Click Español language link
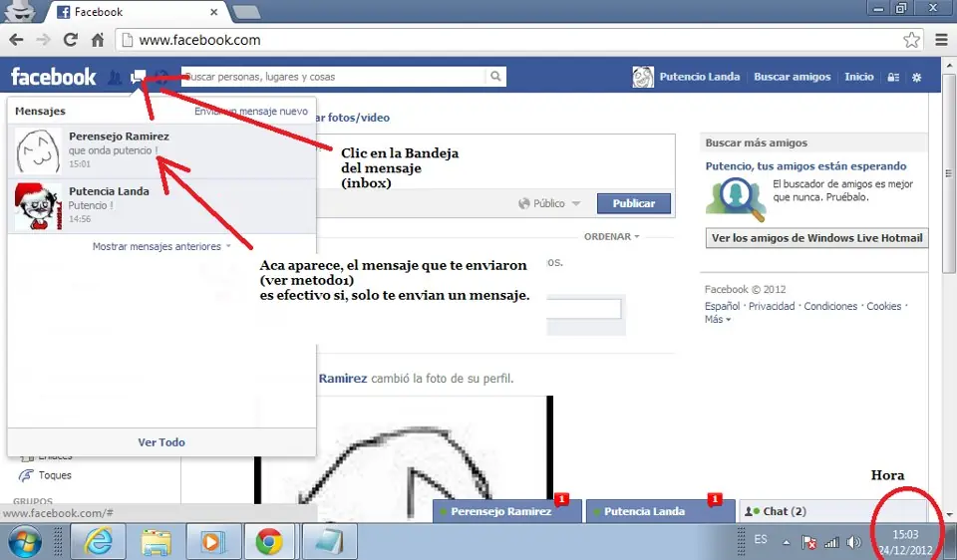This screenshot has height=560, width=957. (x=722, y=306)
